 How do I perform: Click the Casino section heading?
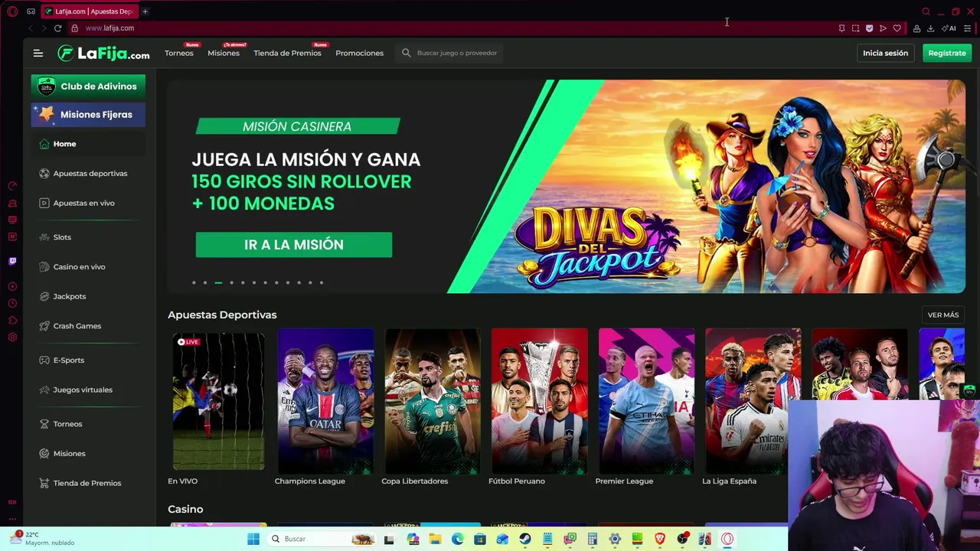pyautogui.click(x=185, y=509)
